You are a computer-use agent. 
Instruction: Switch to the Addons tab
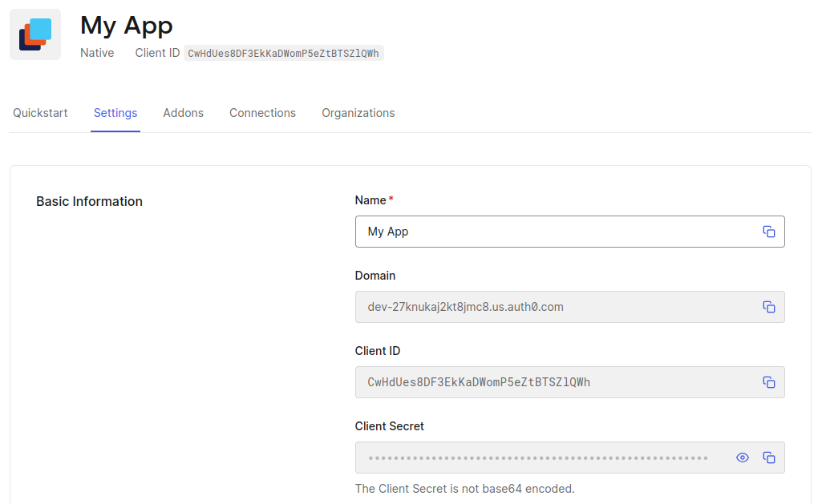[183, 113]
